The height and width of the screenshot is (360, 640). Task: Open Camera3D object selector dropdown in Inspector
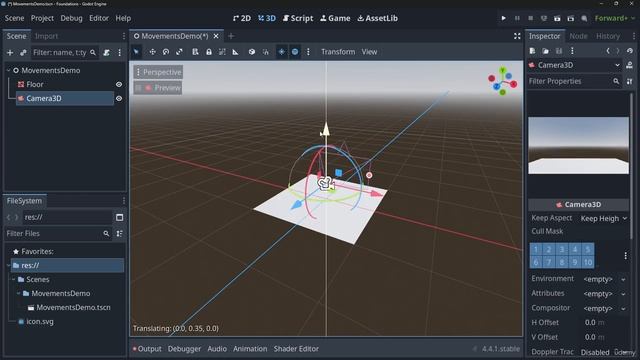pyautogui.click(x=575, y=65)
